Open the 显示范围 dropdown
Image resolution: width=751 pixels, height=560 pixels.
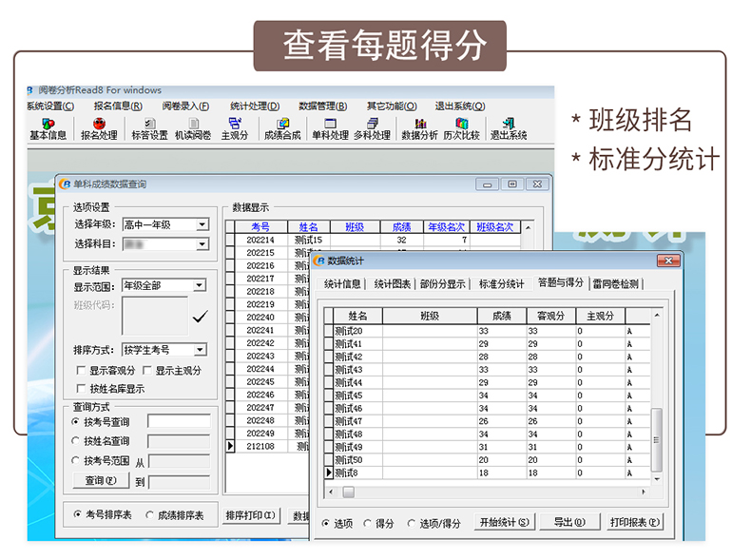199,286
